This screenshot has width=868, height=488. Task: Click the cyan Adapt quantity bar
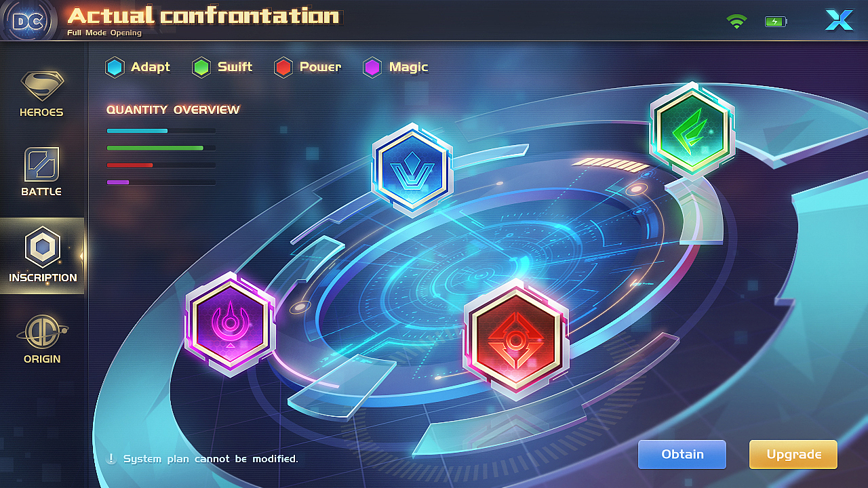[x=161, y=131]
